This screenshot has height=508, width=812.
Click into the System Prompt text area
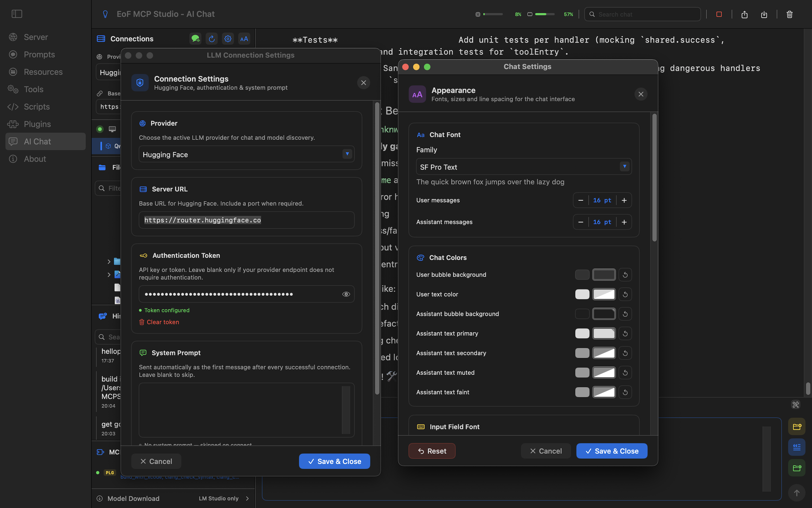(247, 410)
